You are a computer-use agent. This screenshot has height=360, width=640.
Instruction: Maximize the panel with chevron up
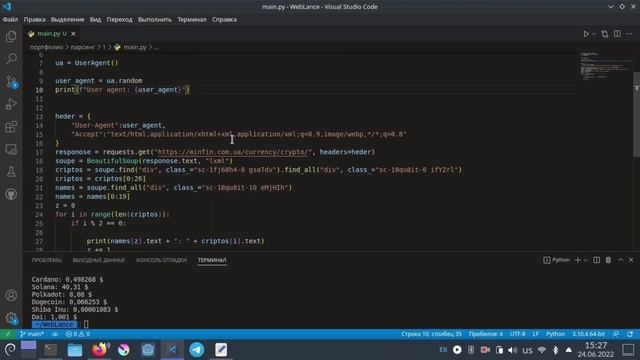[620, 260]
